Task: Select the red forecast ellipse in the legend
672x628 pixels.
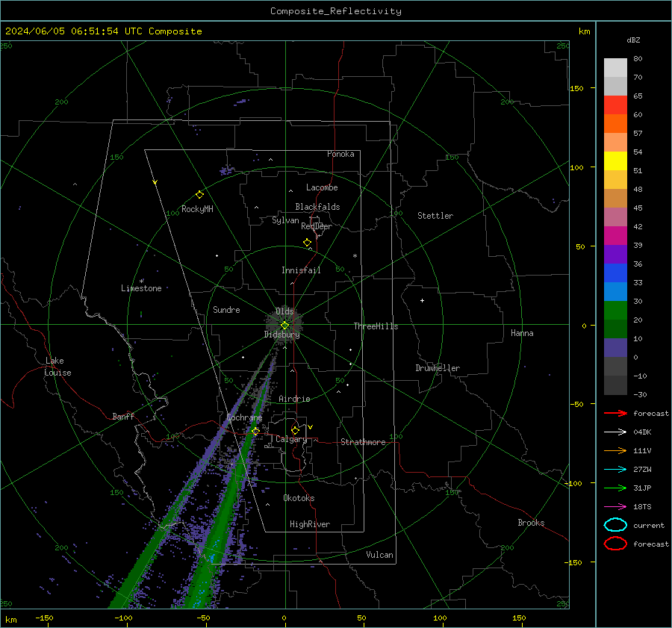Action: click(x=615, y=544)
